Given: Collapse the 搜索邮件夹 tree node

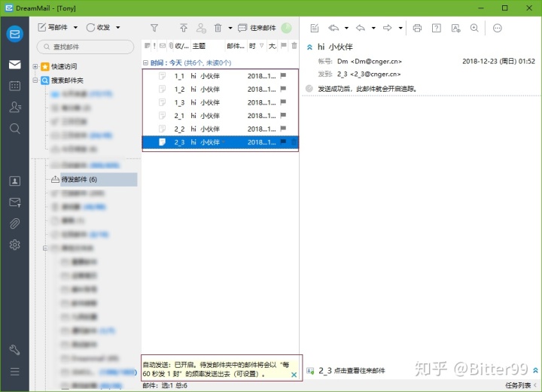Looking at the screenshot, I should click(x=35, y=81).
